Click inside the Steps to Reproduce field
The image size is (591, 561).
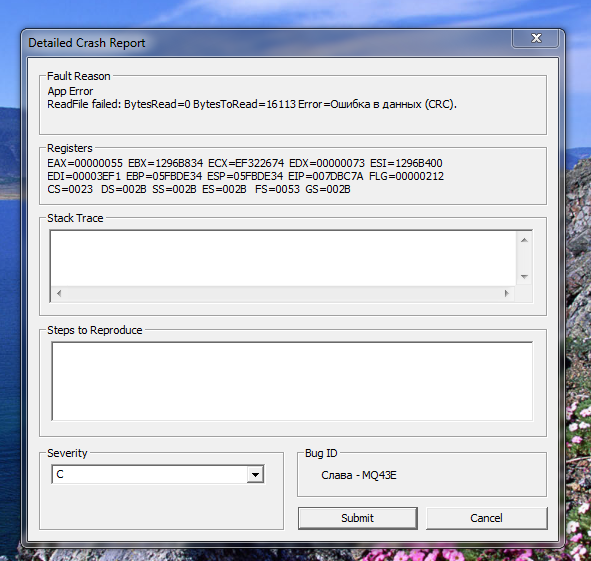pyautogui.click(x=292, y=381)
